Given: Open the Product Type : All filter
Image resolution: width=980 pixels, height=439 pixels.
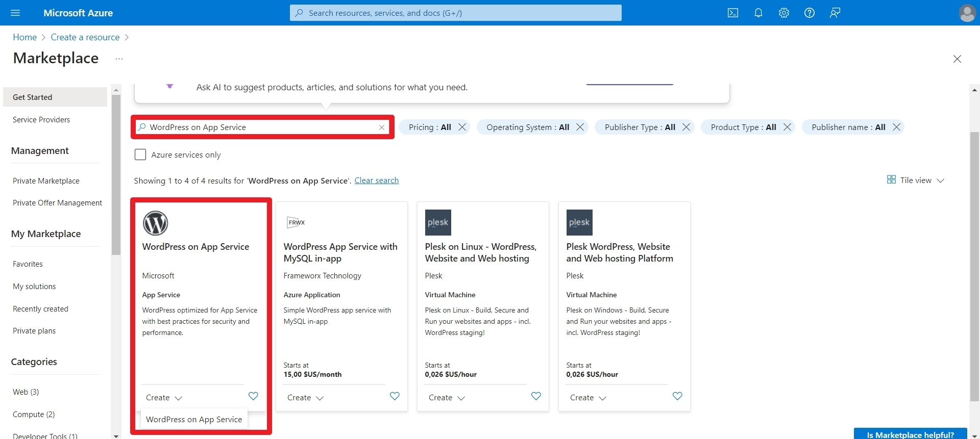Looking at the screenshot, I should 743,127.
